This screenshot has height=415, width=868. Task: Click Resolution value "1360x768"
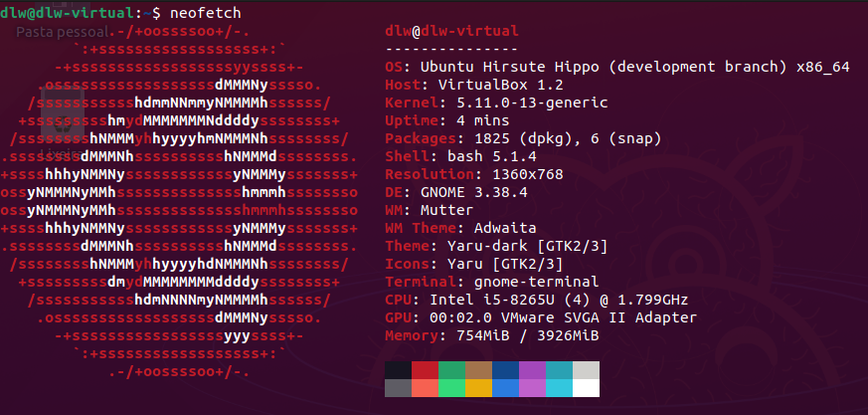pyautogui.click(x=528, y=174)
